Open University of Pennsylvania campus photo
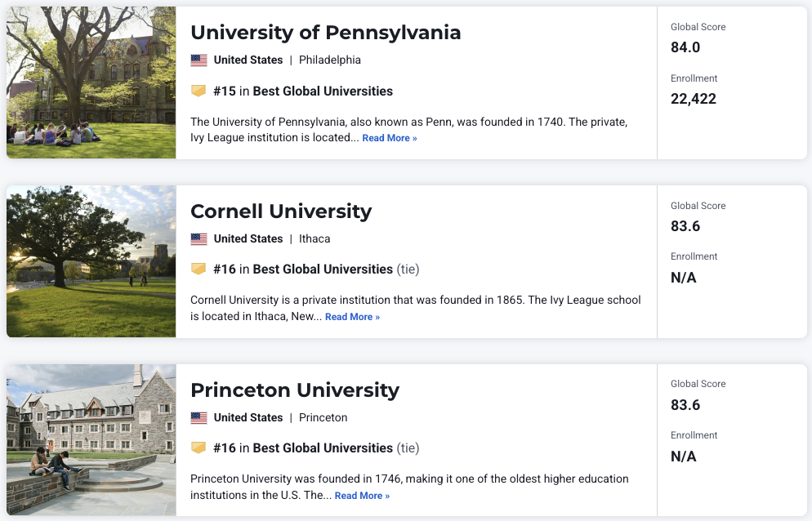This screenshot has height=521, width=812. pyautogui.click(x=91, y=82)
